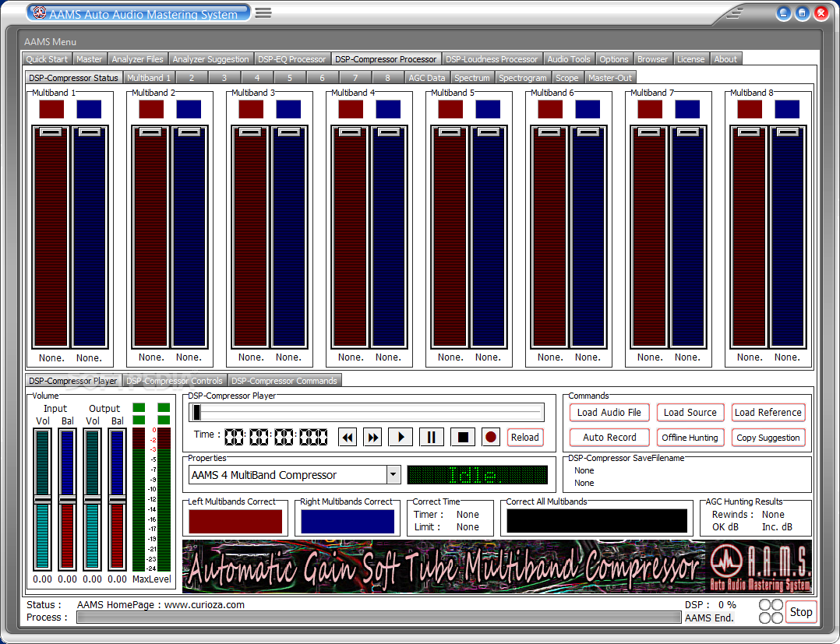The width and height of the screenshot is (840, 644).
Task: Click the A.A.M.S. logo at banner right
Action: 760,566
